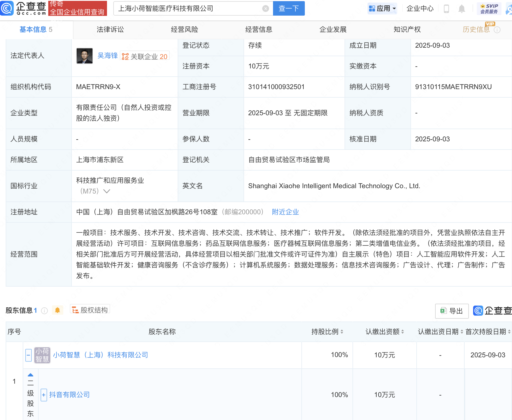Open notifications bell in top bar
Viewport: 512px width, 420px height.
click(462, 9)
